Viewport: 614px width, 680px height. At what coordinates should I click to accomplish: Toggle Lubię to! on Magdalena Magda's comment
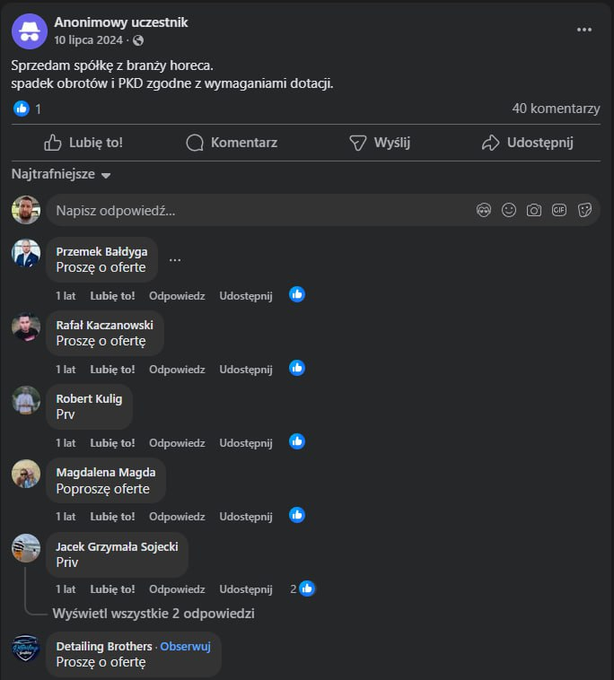click(112, 516)
